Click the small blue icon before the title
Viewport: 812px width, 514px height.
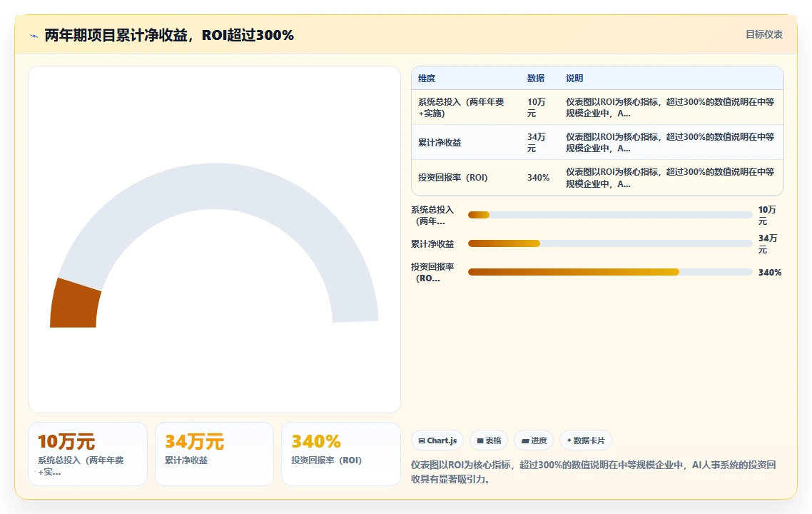coord(34,36)
